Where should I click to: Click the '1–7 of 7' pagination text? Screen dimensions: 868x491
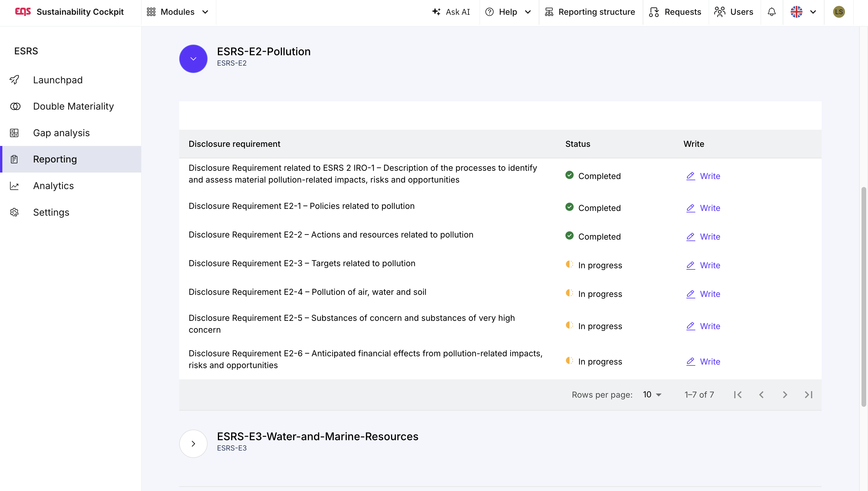click(x=699, y=395)
